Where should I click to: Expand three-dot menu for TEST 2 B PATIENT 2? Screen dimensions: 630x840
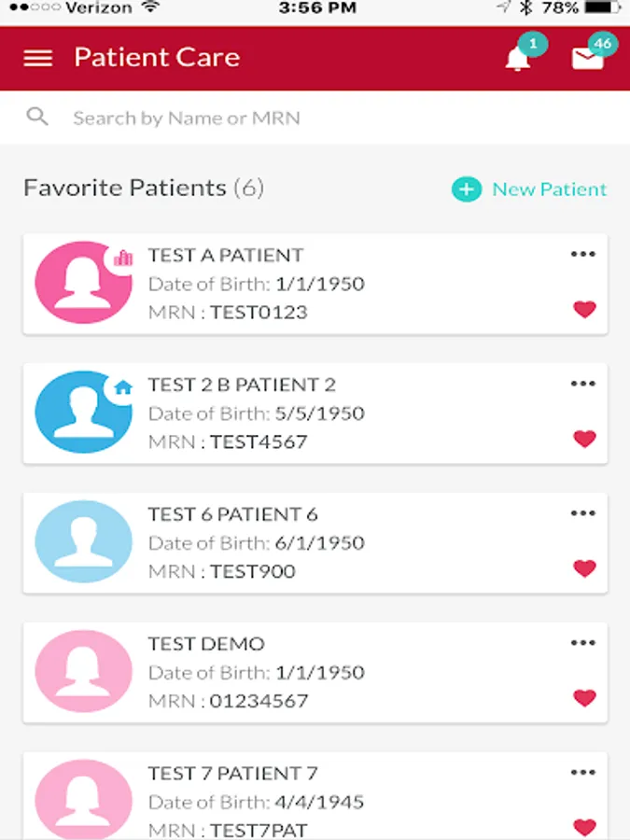582,384
